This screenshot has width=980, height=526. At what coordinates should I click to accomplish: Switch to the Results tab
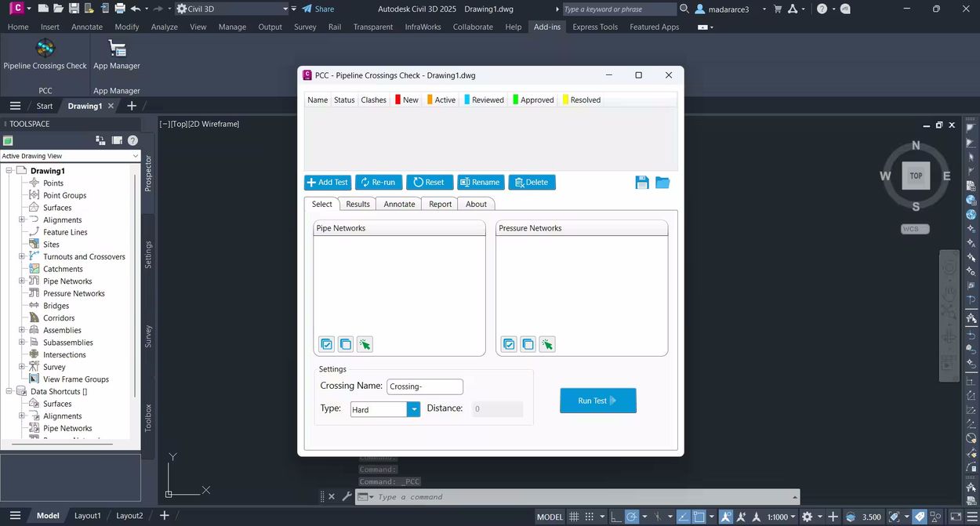coord(358,204)
